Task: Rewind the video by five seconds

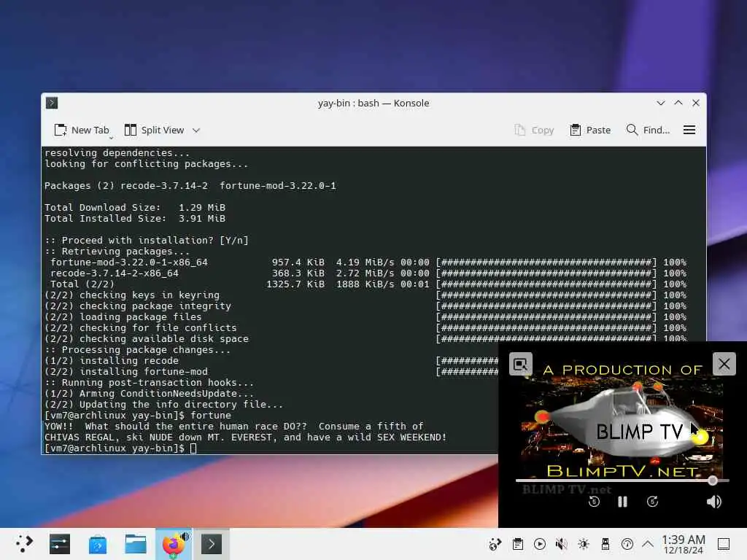Action: point(594,502)
